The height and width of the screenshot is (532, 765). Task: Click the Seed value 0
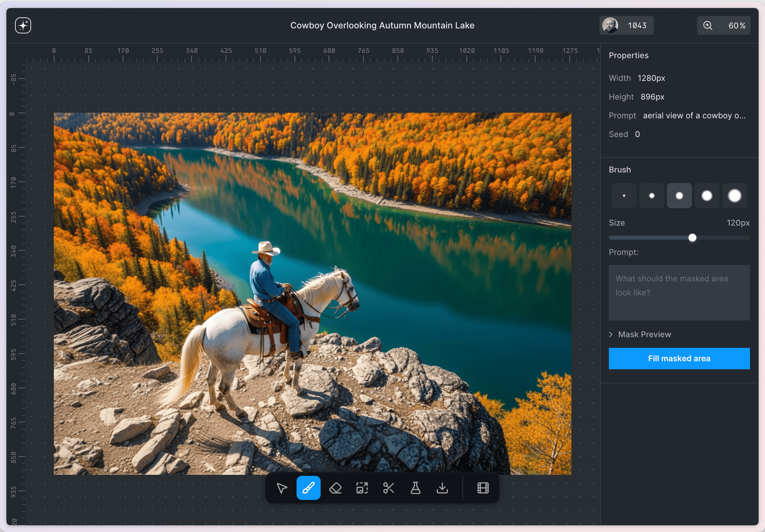pyautogui.click(x=637, y=134)
